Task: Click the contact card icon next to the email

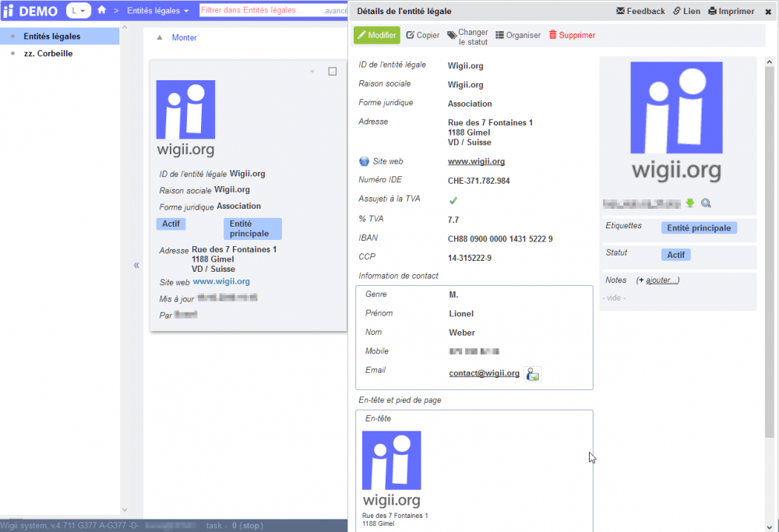Action: pyautogui.click(x=533, y=374)
